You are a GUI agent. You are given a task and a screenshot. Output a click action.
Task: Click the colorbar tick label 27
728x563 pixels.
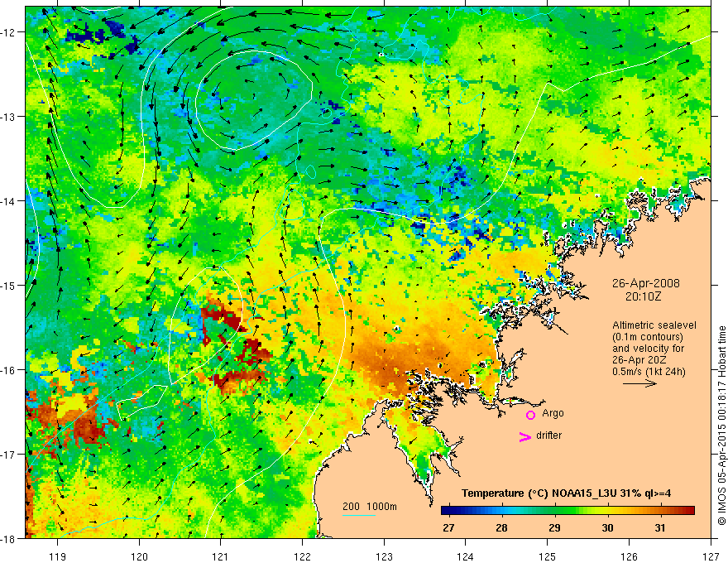point(448,527)
